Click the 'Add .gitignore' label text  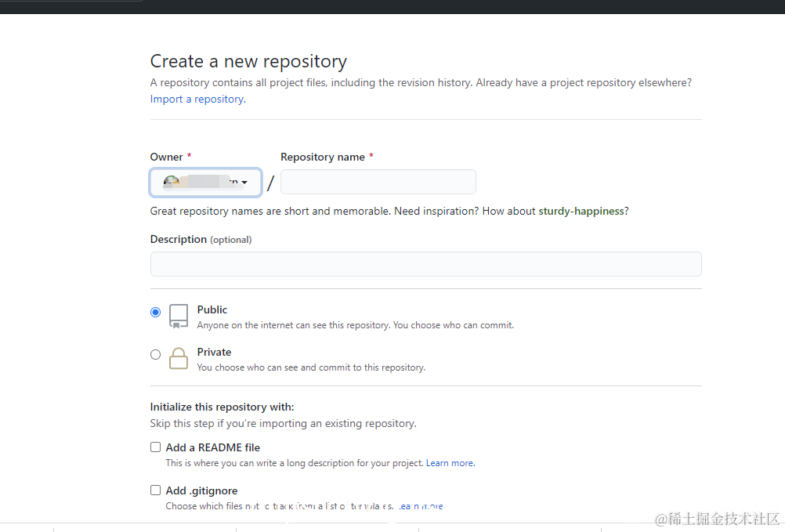202,490
